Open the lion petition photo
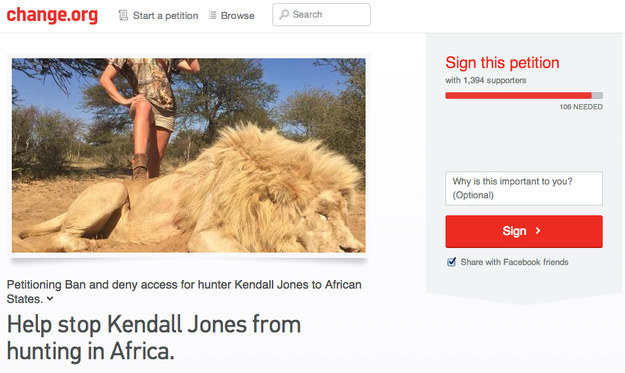 point(189,155)
